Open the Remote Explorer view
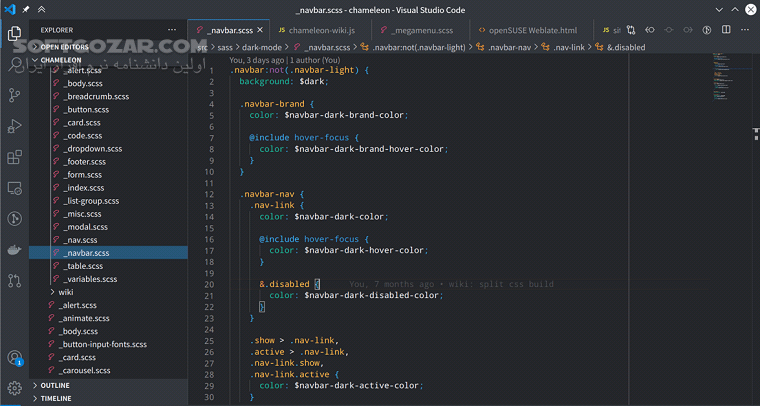 (x=15, y=188)
